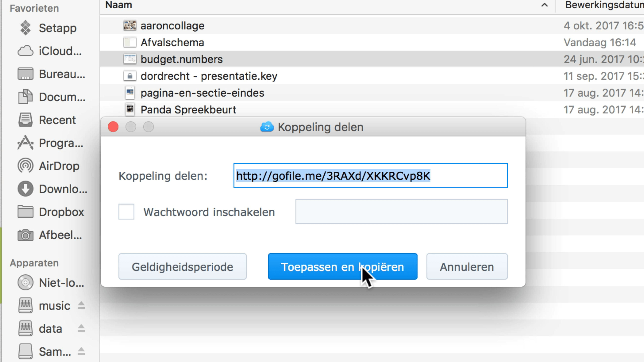The width and height of the screenshot is (644, 362).
Task: Enable the Wachtwoord inschakelen checkbox
Action: tap(126, 212)
